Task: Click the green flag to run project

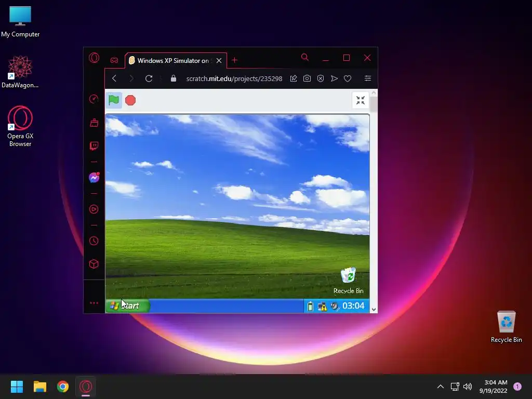Action: click(x=114, y=100)
